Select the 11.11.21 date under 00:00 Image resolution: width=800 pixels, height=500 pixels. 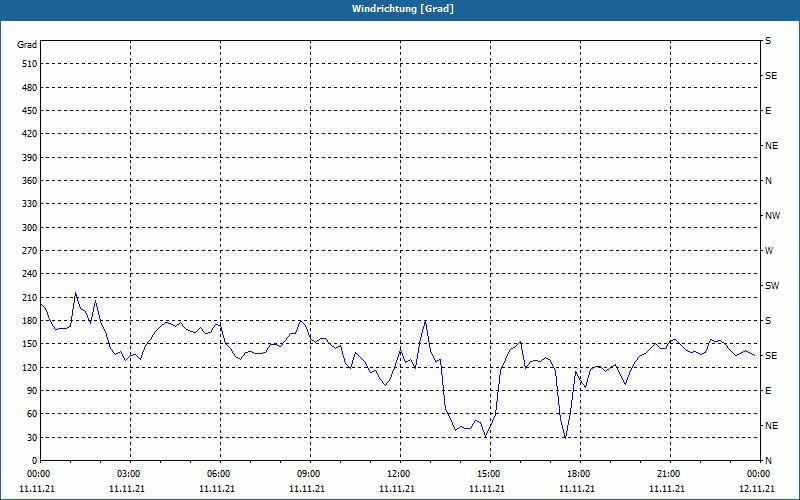coord(37,489)
